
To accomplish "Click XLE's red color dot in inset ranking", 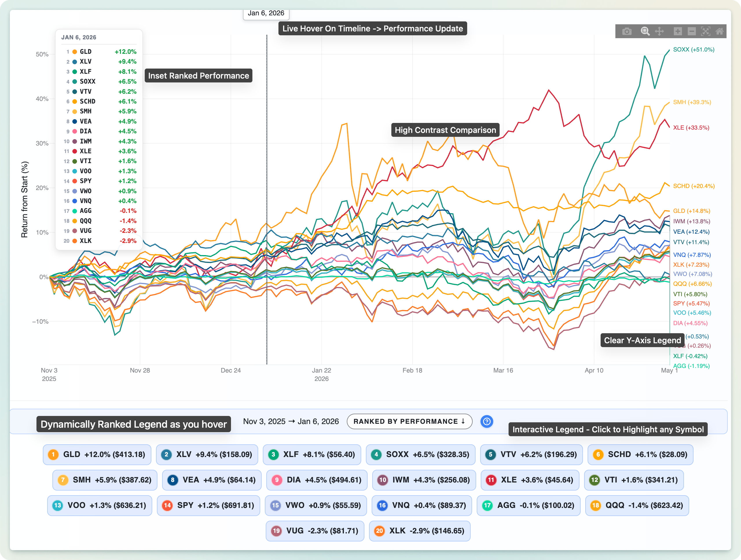I will click(x=75, y=151).
